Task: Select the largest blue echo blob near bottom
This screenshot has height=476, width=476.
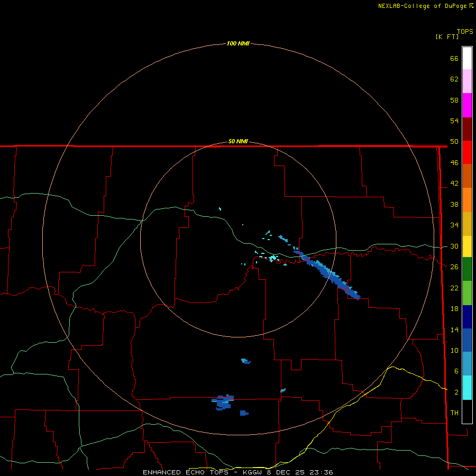Action: coord(223,402)
